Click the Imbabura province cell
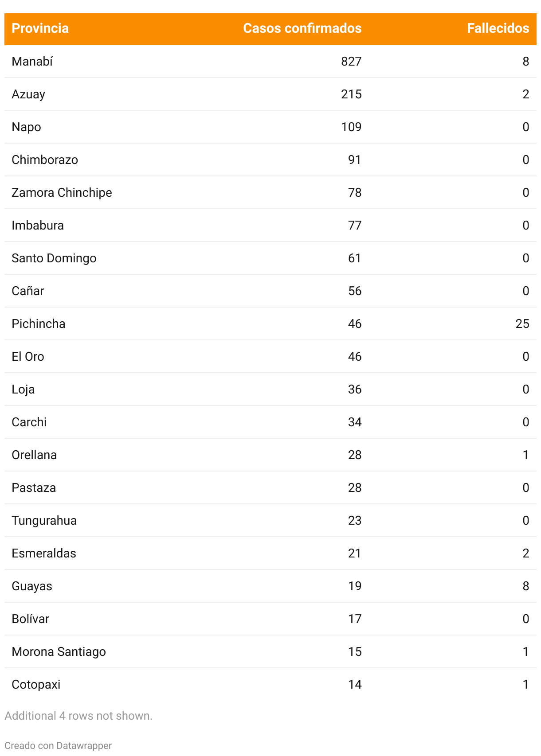The width and height of the screenshot is (541, 756). 38,225
